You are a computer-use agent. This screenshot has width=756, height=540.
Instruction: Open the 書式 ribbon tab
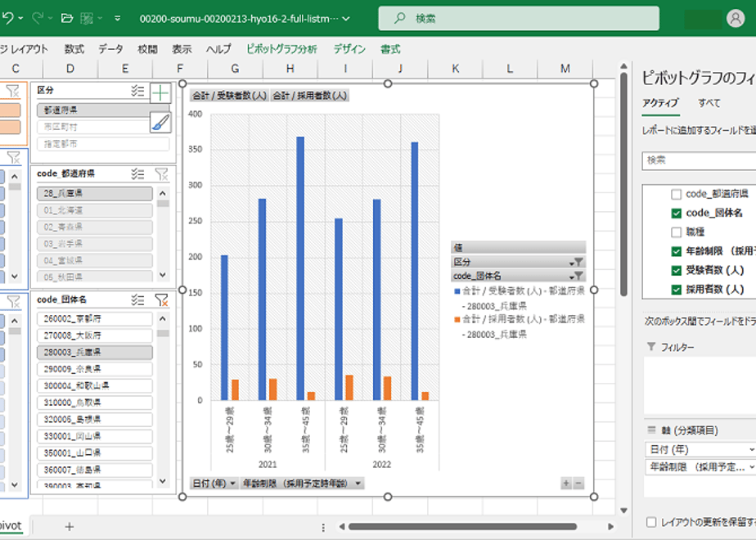point(390,49)
